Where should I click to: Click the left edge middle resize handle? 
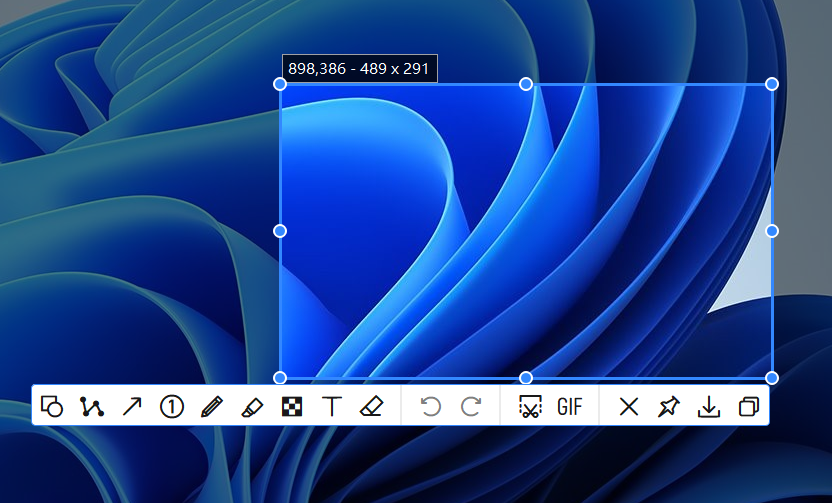(280, 231)
